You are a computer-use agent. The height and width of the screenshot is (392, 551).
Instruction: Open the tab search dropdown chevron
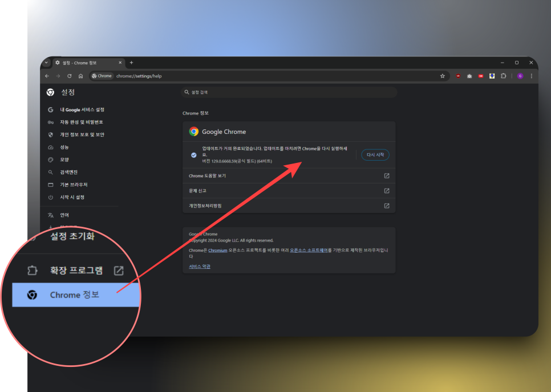pos(46,63)
